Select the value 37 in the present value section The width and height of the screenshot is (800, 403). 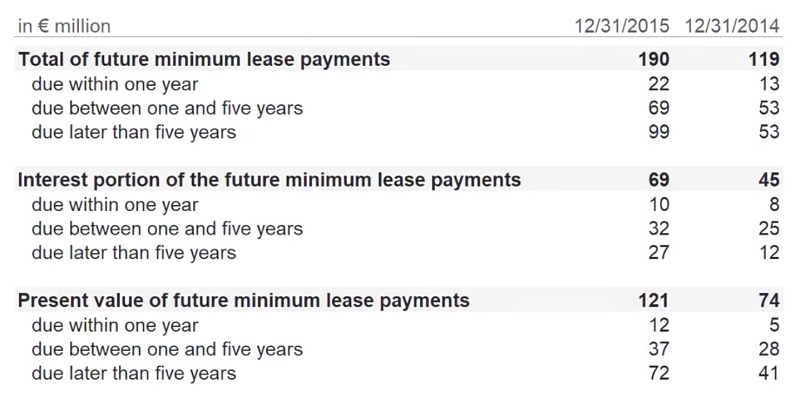658,349
